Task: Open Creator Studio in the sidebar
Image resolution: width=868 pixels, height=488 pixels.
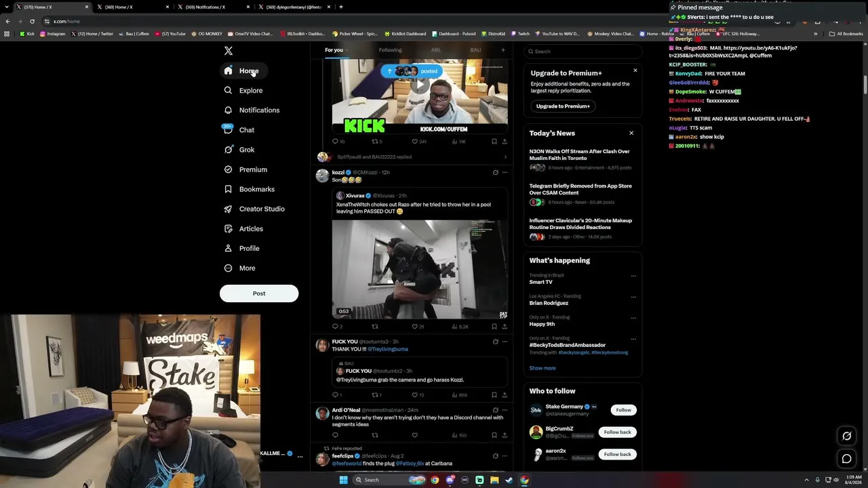Action: click(254, 209)
